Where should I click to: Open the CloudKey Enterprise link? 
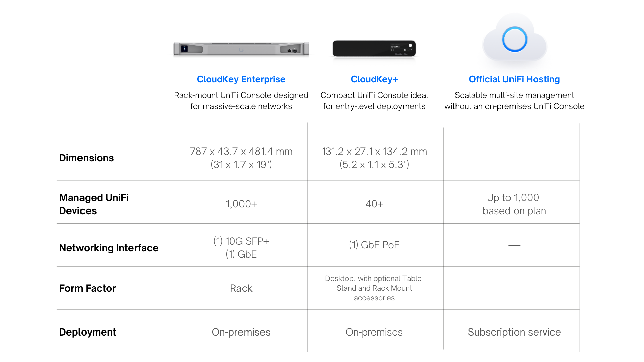(x=241, y=79)
